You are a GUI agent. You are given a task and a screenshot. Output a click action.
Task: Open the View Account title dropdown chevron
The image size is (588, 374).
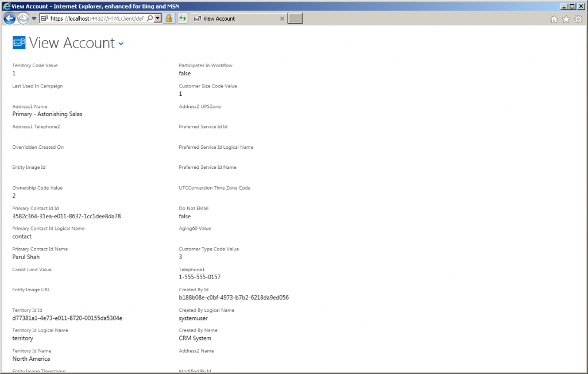[121, 44]
